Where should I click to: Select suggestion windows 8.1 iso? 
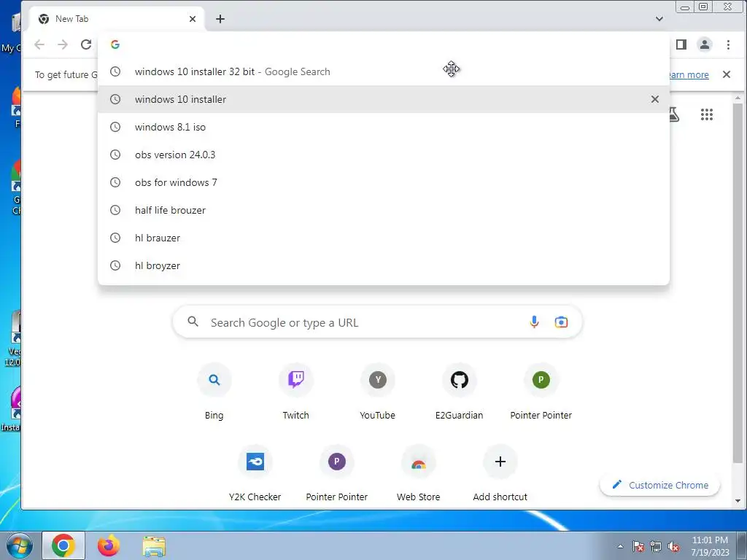pos(384,127)
